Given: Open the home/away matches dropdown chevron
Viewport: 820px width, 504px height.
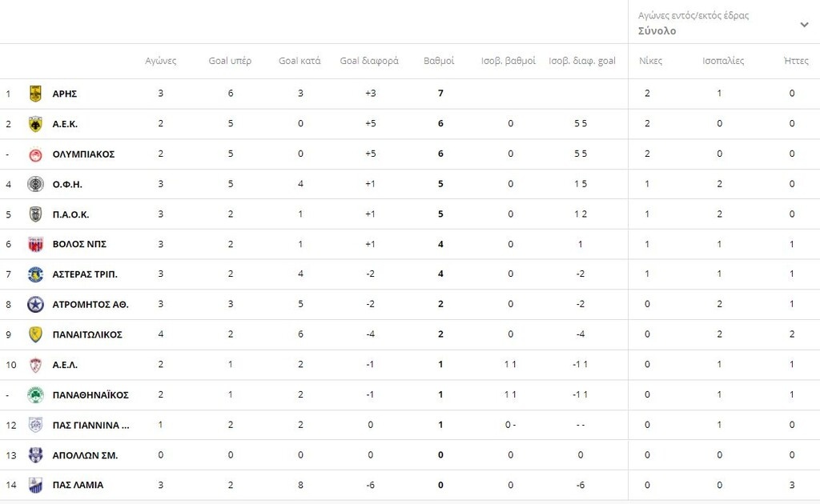Looking at the screenshot, I should pyautogui.click(x=804, y=25).
